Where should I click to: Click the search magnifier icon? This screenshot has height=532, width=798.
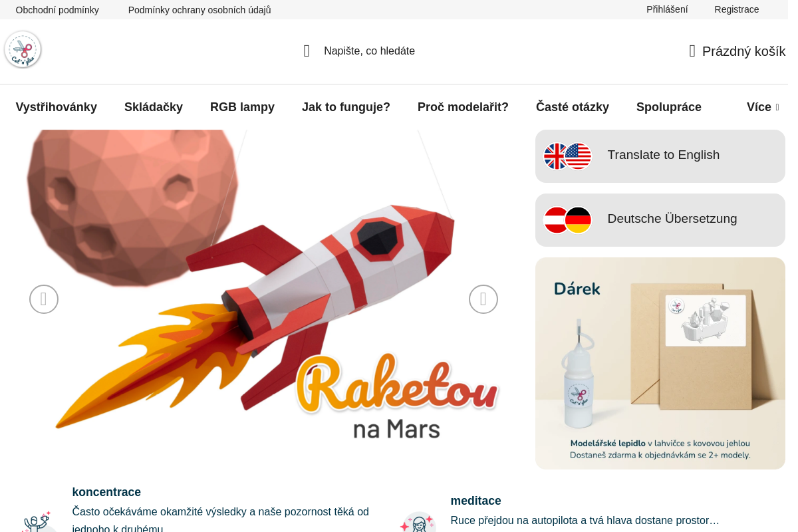point(307,51)
